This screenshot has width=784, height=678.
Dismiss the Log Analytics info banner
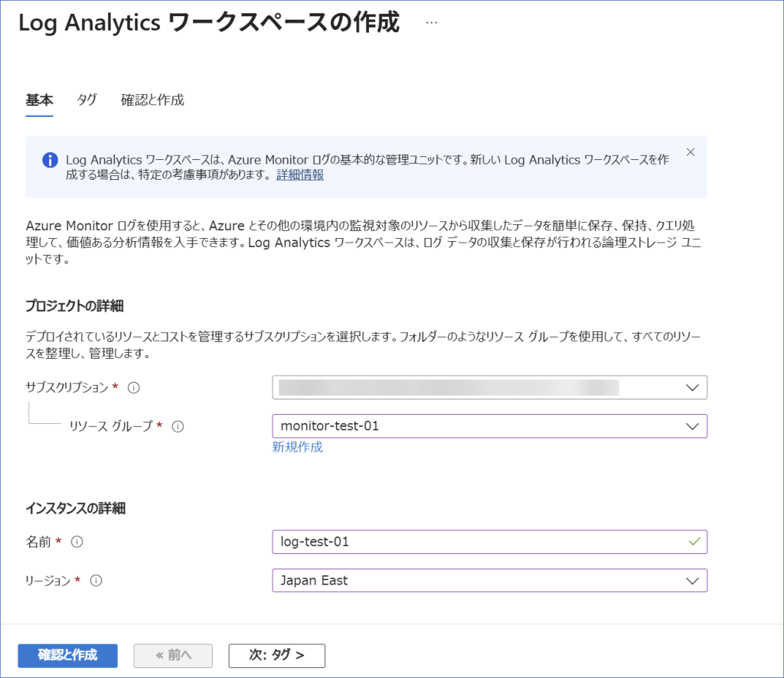[690, 152]
